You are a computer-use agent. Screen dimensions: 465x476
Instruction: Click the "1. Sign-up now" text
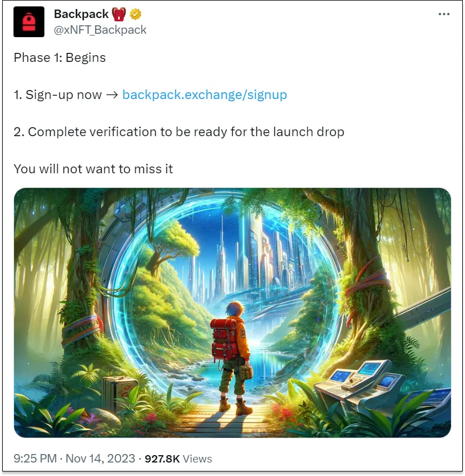tap(57, 95)
